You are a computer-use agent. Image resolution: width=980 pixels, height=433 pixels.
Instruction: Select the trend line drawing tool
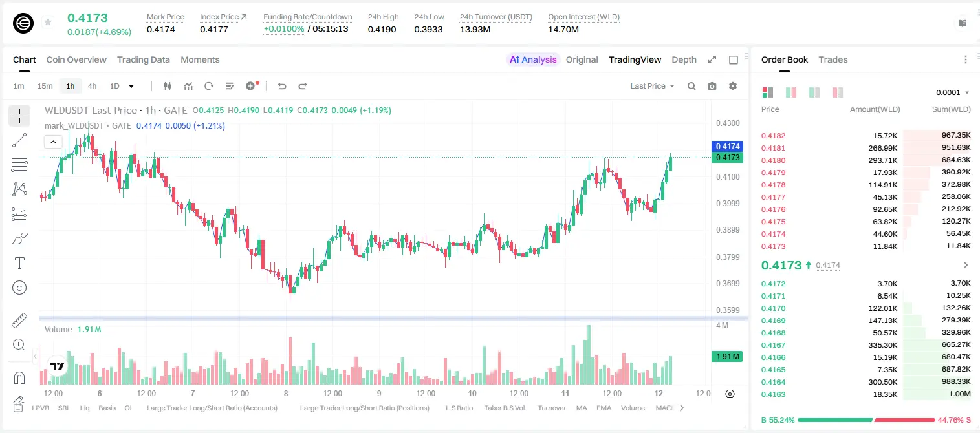click(x=19, y=140)
